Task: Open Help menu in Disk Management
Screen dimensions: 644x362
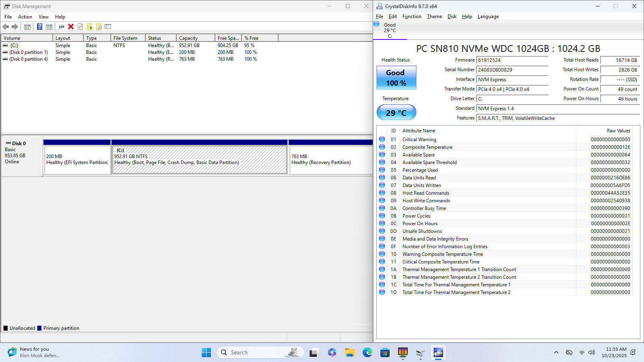Action: pyautogui.click(x=60, y=16)
